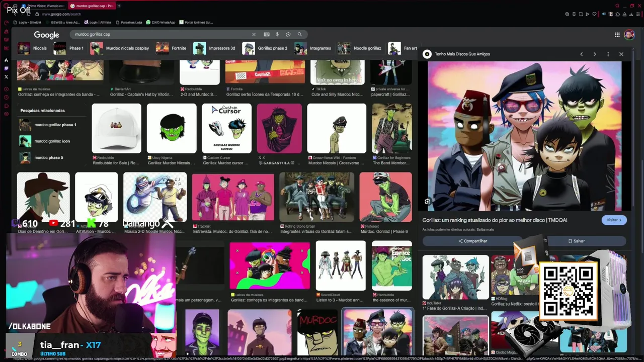
Task: Select the Integrantes filter chip
Action: 313,48
